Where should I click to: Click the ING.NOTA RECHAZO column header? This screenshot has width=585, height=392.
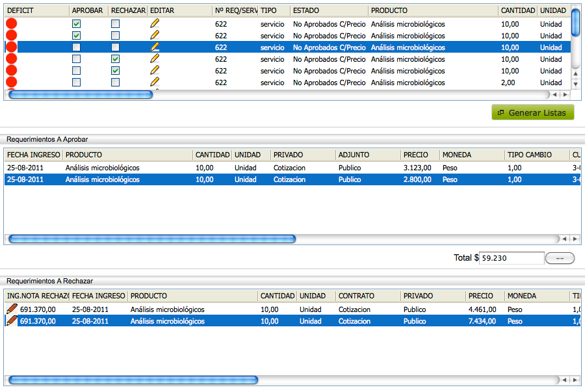[x=37, y=296]
